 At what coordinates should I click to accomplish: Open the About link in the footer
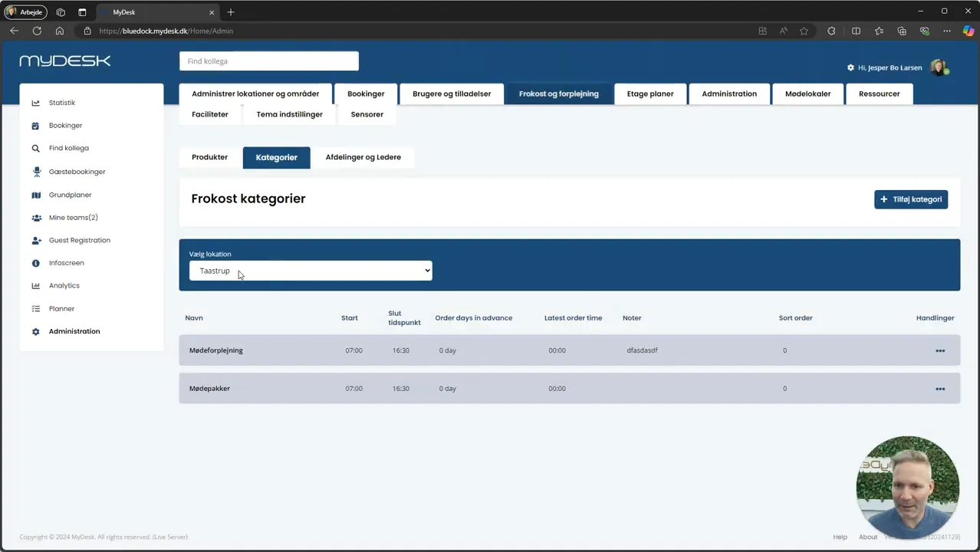[x=868, y=537]
